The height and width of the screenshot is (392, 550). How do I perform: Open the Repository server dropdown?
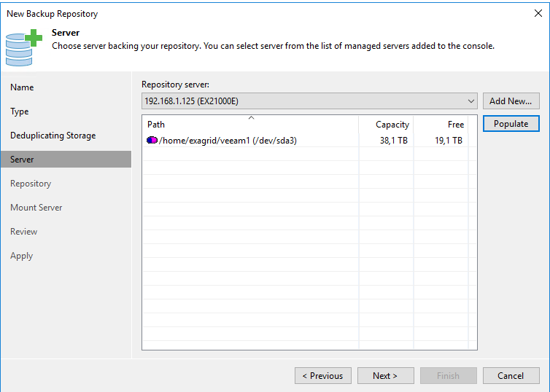point(309,101)
